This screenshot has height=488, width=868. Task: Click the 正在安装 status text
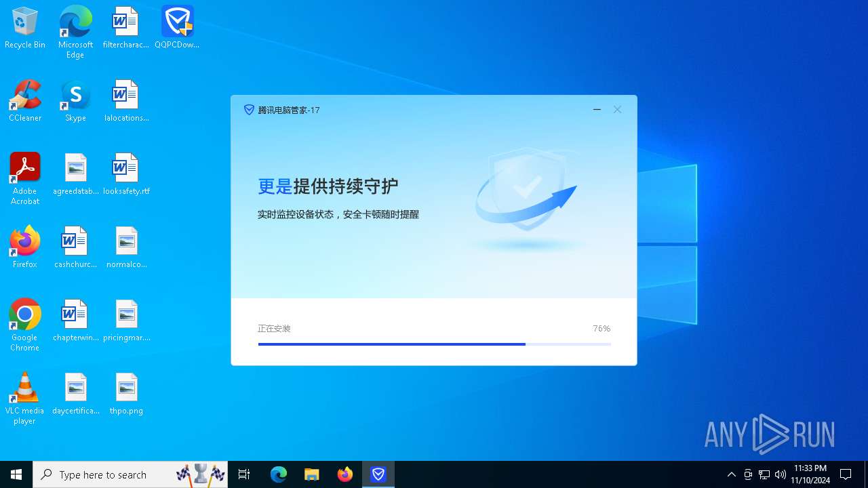click(274, 329)
